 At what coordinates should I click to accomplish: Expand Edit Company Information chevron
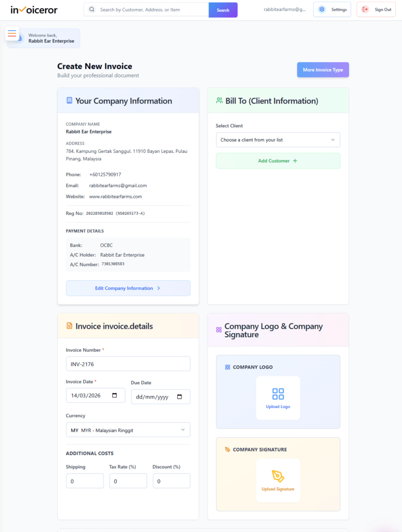[x=160, y=288]
